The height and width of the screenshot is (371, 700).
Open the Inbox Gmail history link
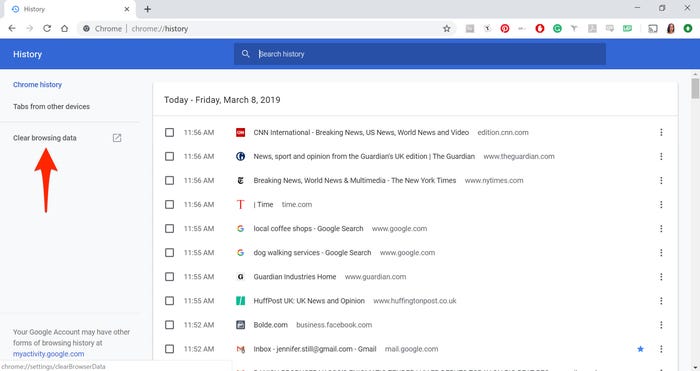pyautogui.click(x=315, y=349)
